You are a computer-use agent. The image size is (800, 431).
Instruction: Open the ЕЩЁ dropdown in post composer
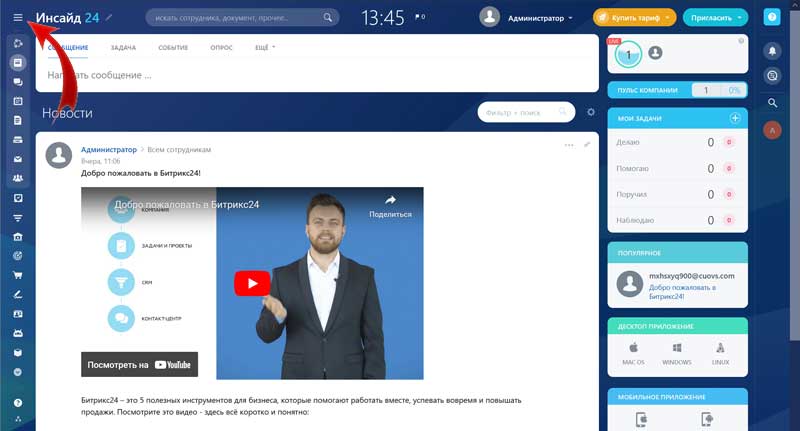(265, 47)
